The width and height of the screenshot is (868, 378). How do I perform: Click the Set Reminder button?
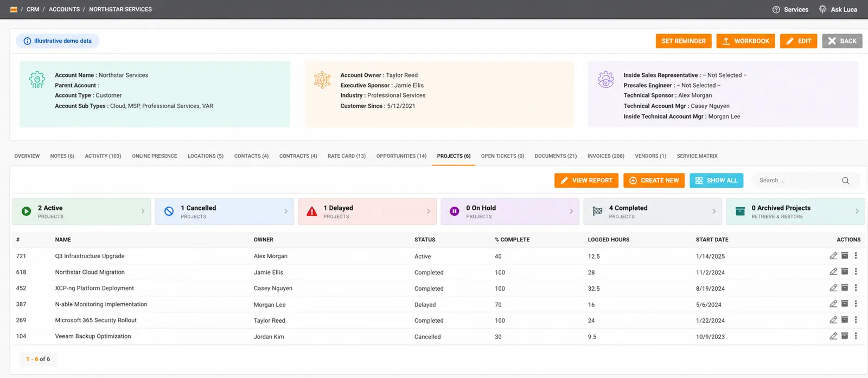tap(684, 41)
